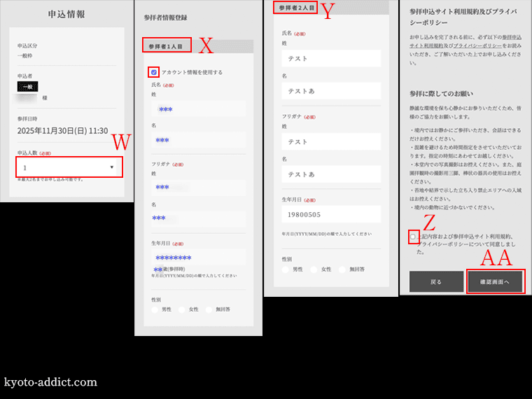The height and width of the screenshot is (399, 532).
Task: Focus participant 1 生年月日 input field
Action: click(198, 258)
